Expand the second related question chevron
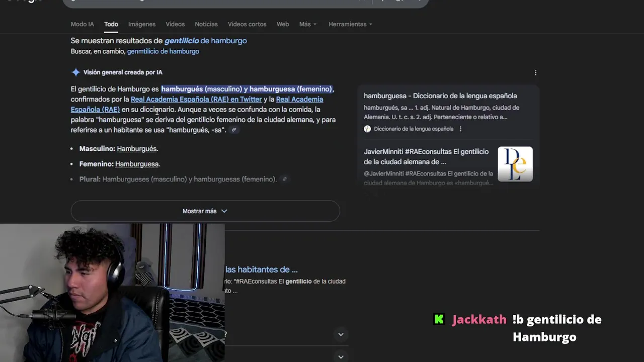The image size is (644, 362). 341,357
